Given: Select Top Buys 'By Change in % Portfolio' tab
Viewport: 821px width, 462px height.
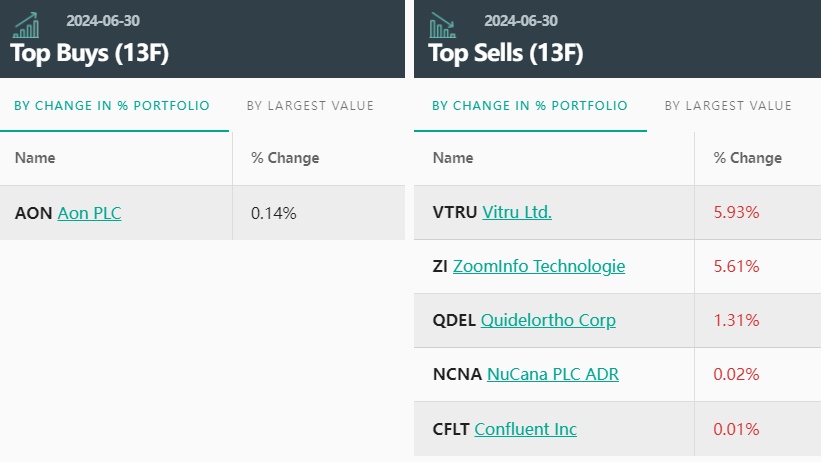Looking at the screenshot, I should [x=112, y=106].
